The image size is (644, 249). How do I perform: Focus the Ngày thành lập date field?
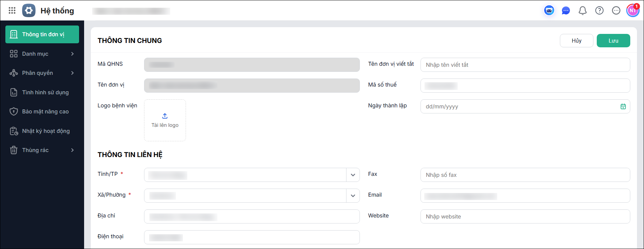(525, 106)
